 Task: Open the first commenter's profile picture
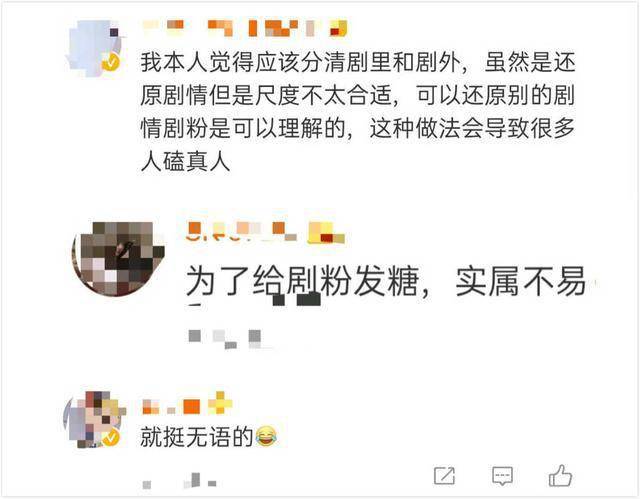pos(96,48)
